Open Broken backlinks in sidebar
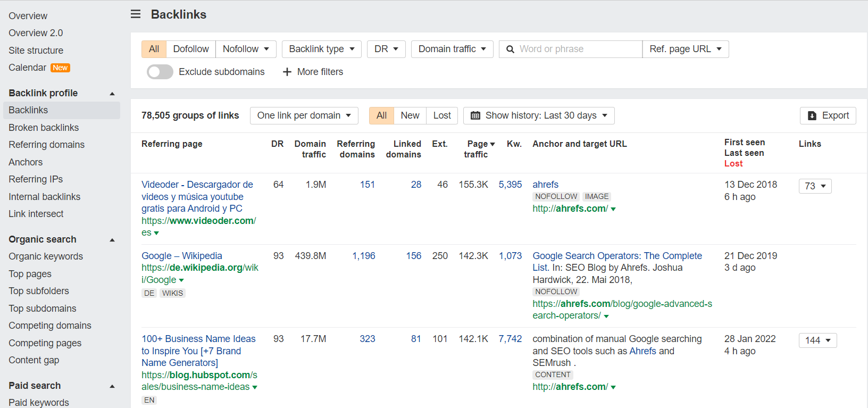This screenshot has width=868, height=408. 44,128
